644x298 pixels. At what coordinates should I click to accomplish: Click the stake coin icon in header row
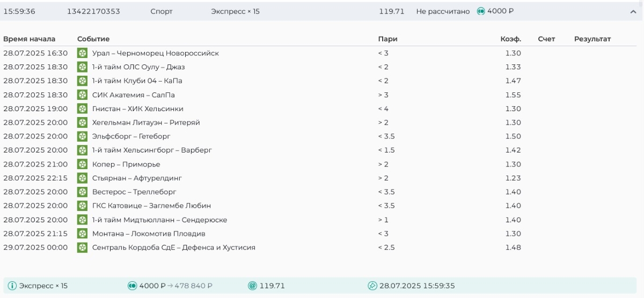pyautogui.click(x=481, y=11)
